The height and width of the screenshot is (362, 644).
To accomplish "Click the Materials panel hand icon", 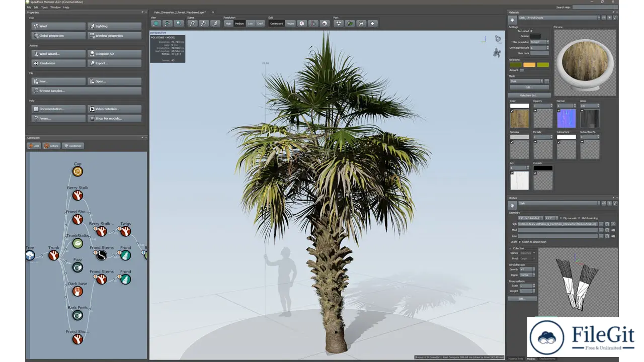I will (x=512, y=19).
